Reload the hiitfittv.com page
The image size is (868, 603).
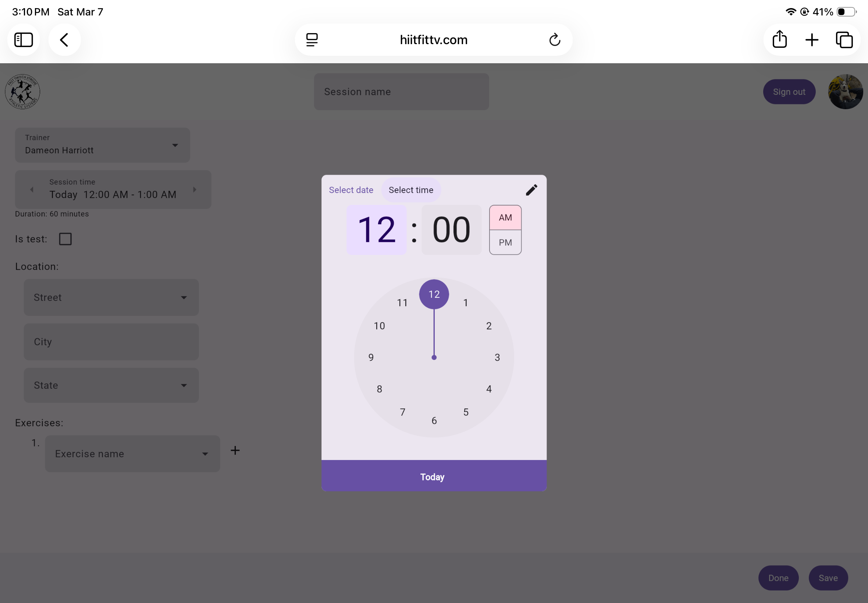click(554, 40)
